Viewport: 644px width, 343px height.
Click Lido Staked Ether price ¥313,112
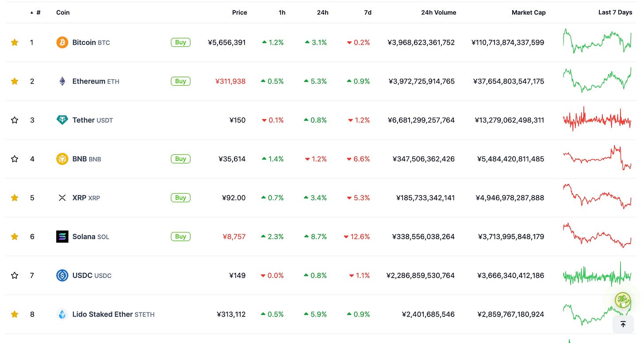(231, 314)
